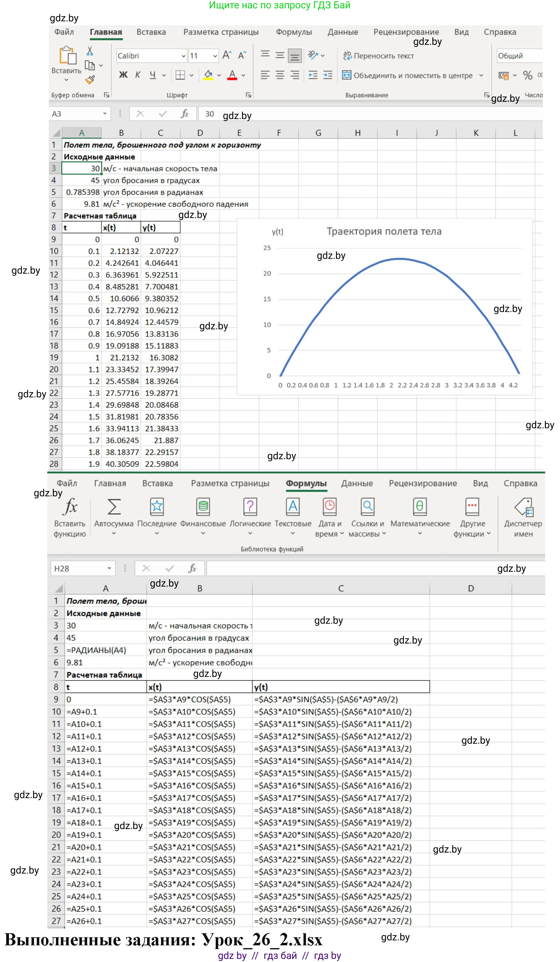Expand the font size 11 dropdown

(x=215, y=56)
